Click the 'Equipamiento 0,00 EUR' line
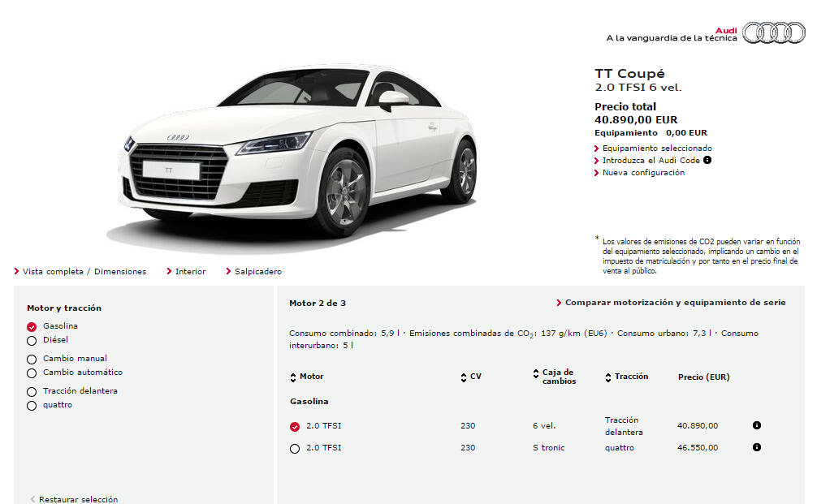Viewport: 817px width, 504px height. coord(651,133)
